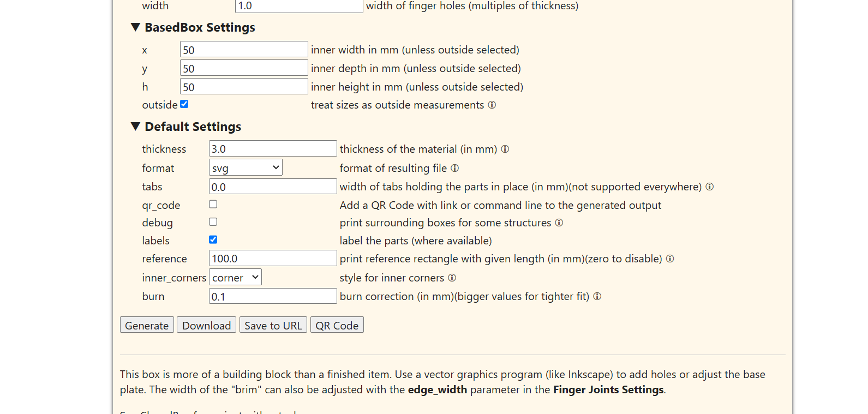Screen dimensions: 868x414
Task: Focus the burn input field
Action: (273, 296)
